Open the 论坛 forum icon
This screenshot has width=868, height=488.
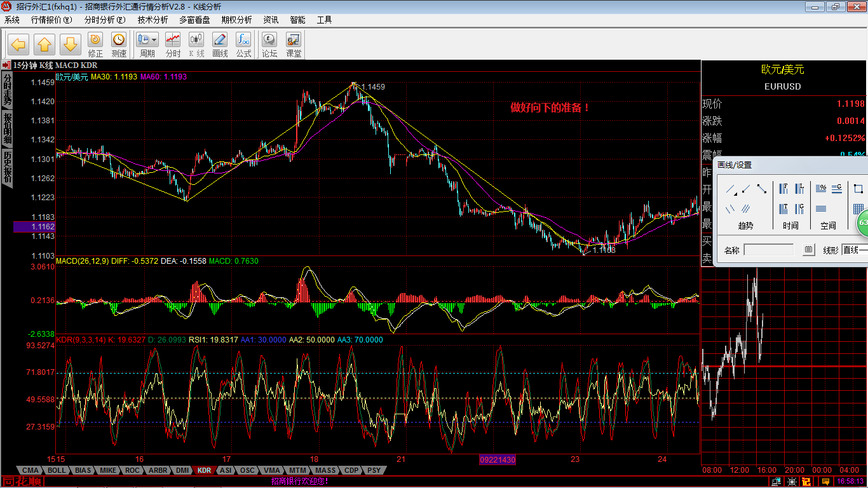pyautogui.click(x=270, y=44)
